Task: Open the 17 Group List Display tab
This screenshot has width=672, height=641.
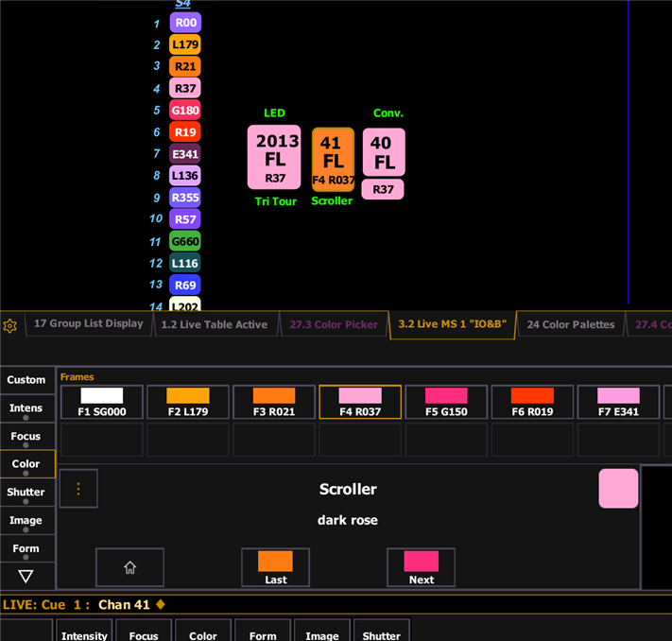Action: click(x=88, y=323)
